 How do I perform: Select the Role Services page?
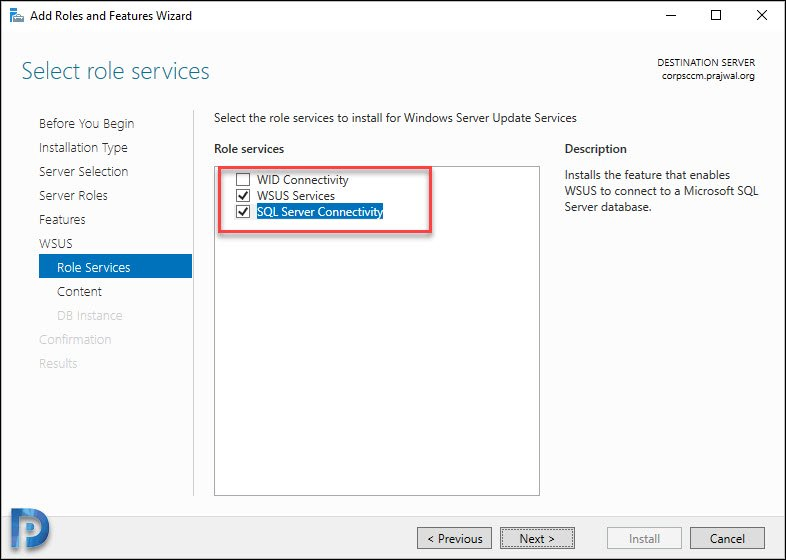[x=115, y=266]
